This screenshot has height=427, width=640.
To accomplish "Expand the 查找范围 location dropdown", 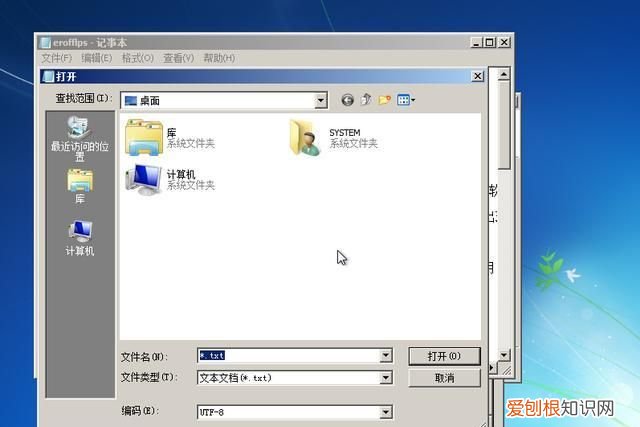I will tap(321, 100).
